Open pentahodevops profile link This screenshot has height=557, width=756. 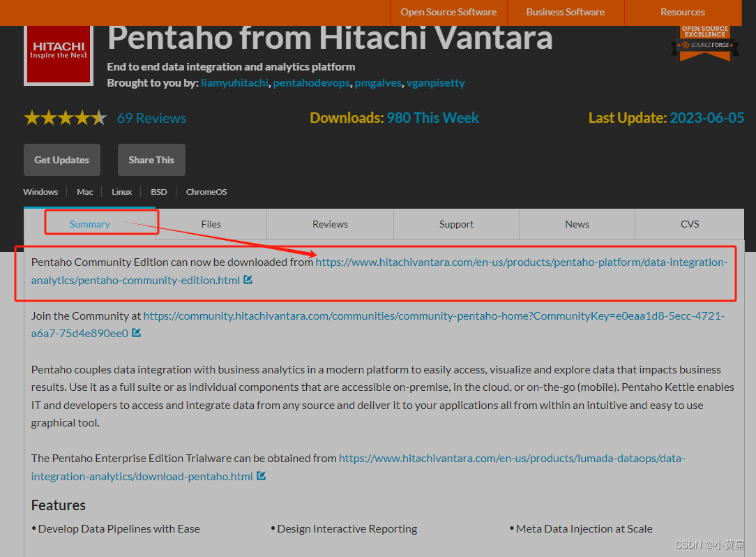(312, 83)
